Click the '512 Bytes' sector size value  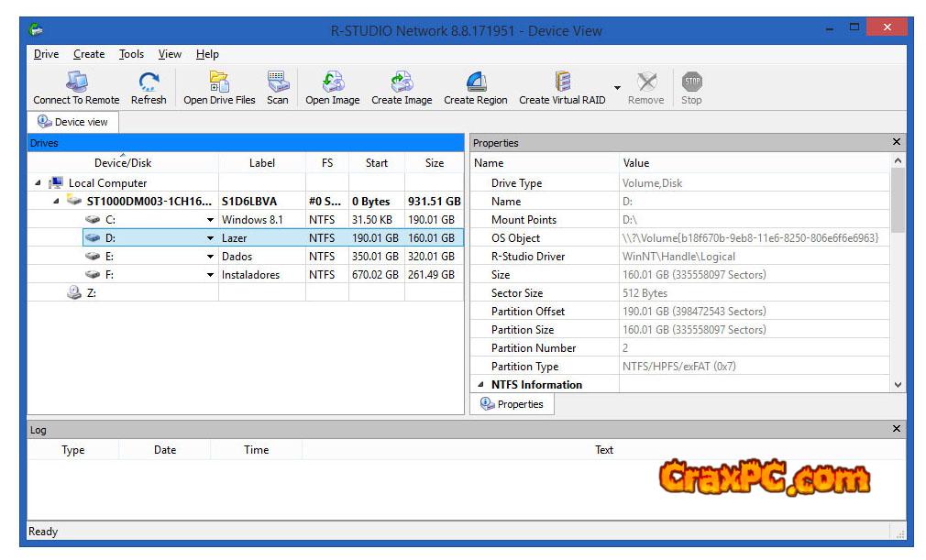pyautogui.click(x=645, y=292)
